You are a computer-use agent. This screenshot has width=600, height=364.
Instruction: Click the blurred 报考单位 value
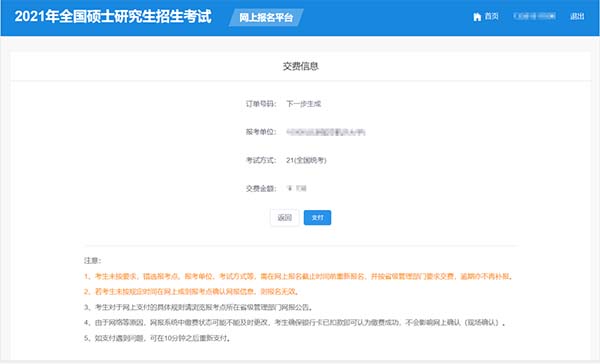pyautogui.click(x=326, y=132)
